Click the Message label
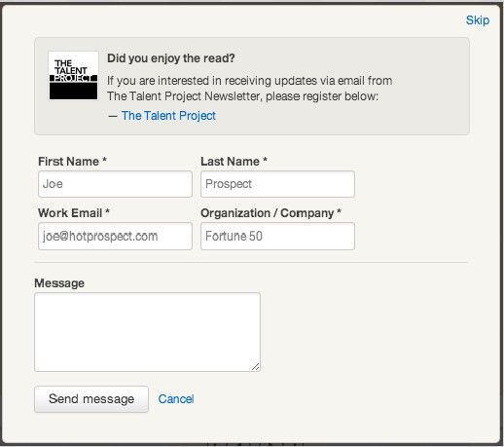The image size is (504, 447). pyautogui.click(x=59, y=283)
